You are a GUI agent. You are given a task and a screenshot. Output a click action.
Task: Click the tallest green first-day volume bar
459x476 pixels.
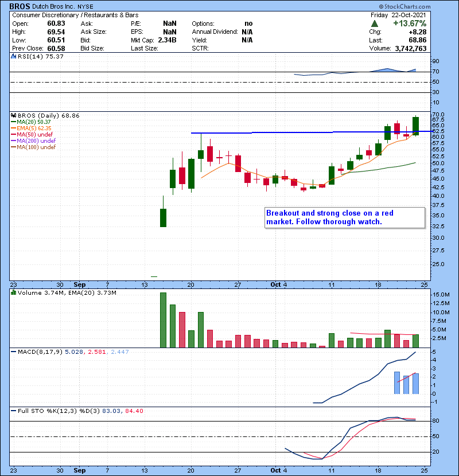point(163,320)
